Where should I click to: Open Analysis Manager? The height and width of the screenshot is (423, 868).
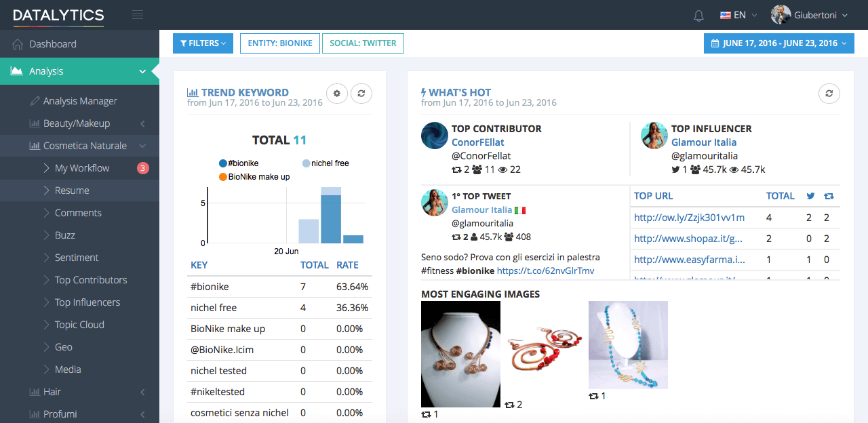[79, 101]
